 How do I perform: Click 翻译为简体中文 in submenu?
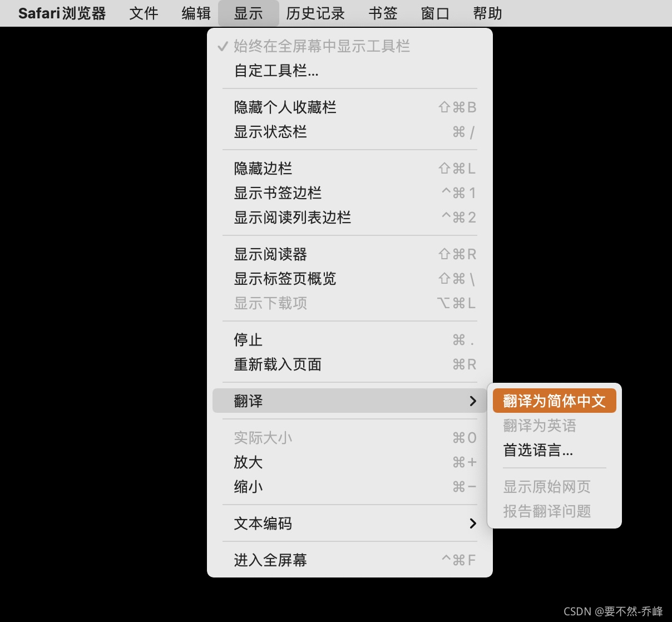pos(555,401)
